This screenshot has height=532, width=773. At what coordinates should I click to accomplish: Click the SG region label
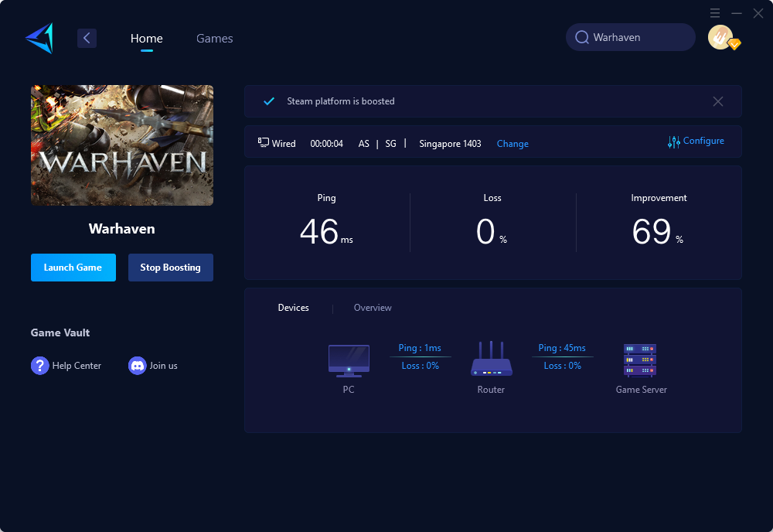[x=390, y=144]
